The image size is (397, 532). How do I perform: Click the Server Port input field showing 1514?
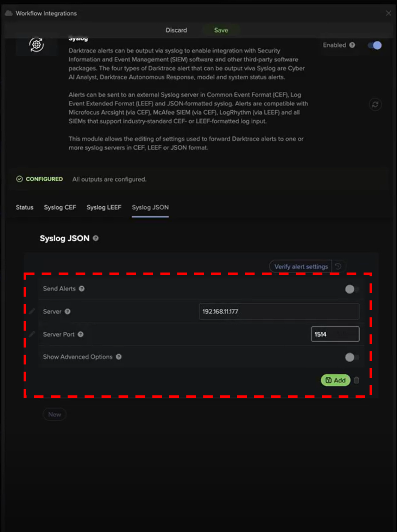pos(335,334)
